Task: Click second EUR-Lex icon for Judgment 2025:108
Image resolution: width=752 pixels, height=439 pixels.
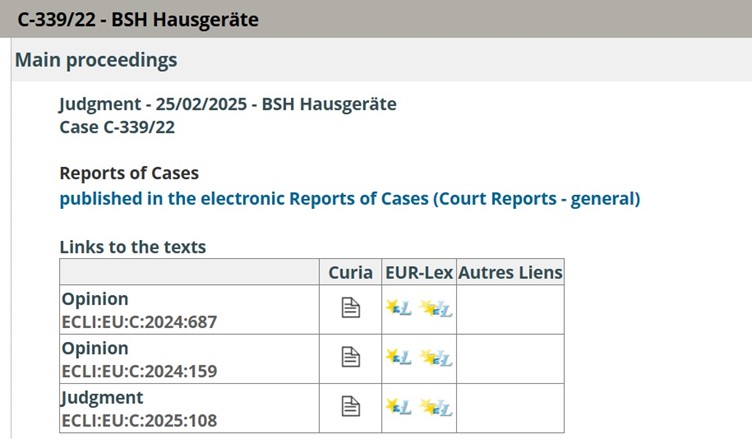Action: (437, 406)
